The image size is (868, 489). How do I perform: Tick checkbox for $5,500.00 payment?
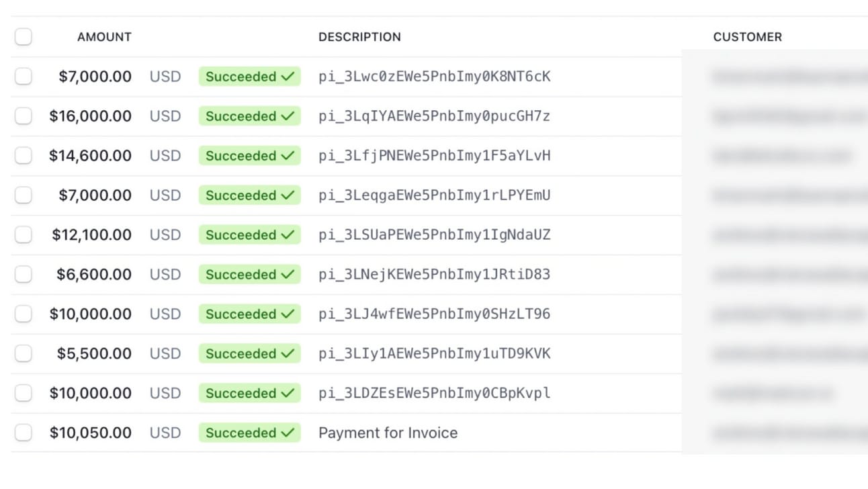24,354
